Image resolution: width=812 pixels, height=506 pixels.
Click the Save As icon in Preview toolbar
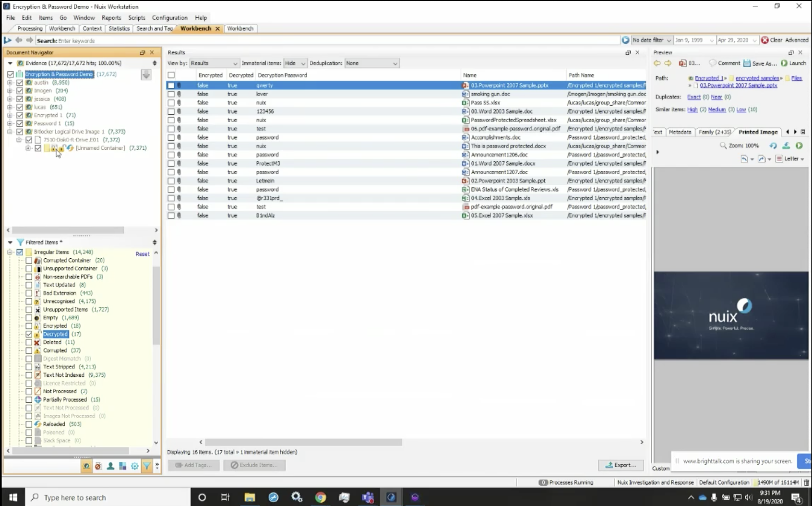[747, 63]
